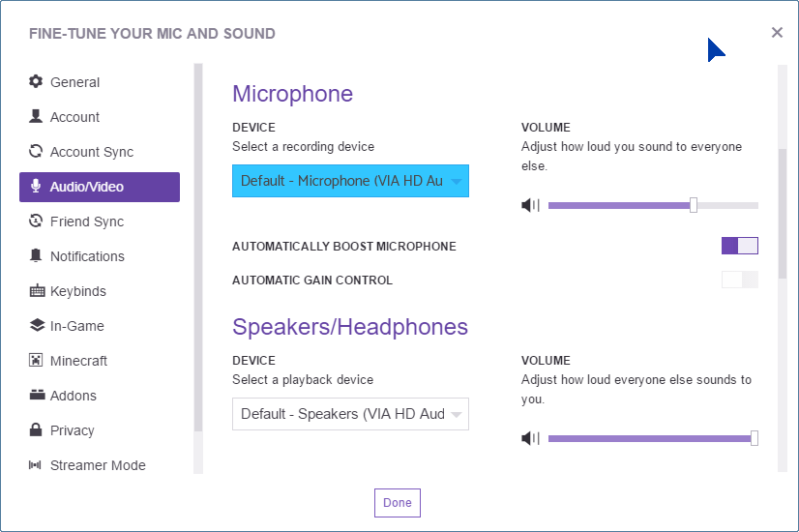Click the Account Sync circular arrows icon
This screenshot has width=799, height=532.
(36, 152)
